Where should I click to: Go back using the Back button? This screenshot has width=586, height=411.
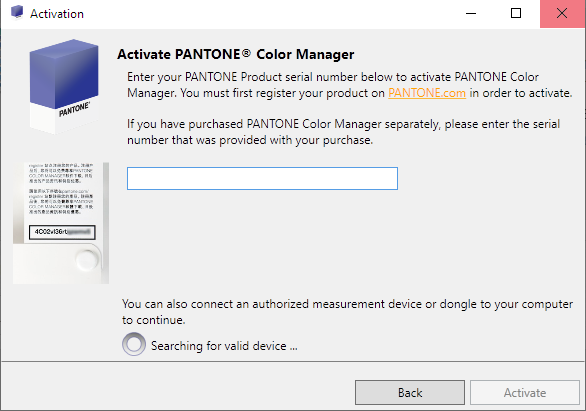pos(410,393)
